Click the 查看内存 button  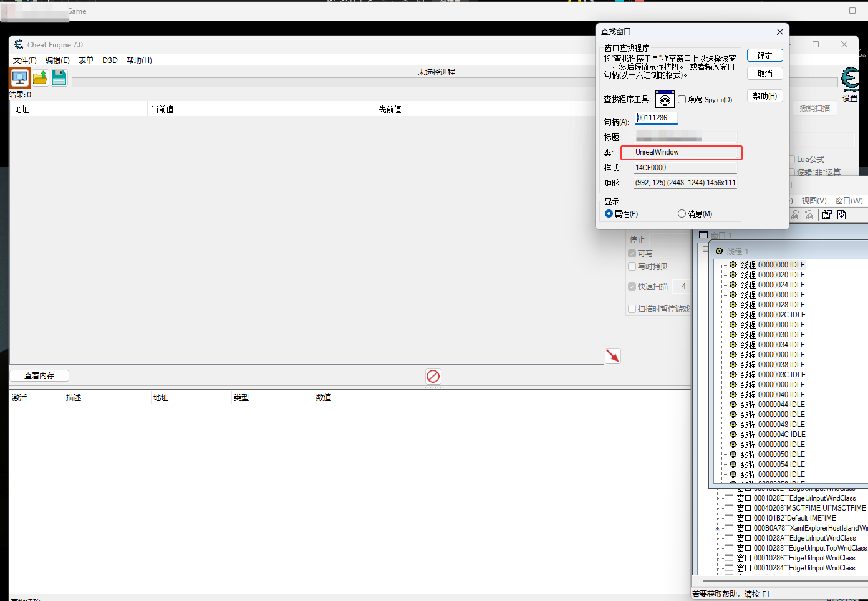pos(39,376)
